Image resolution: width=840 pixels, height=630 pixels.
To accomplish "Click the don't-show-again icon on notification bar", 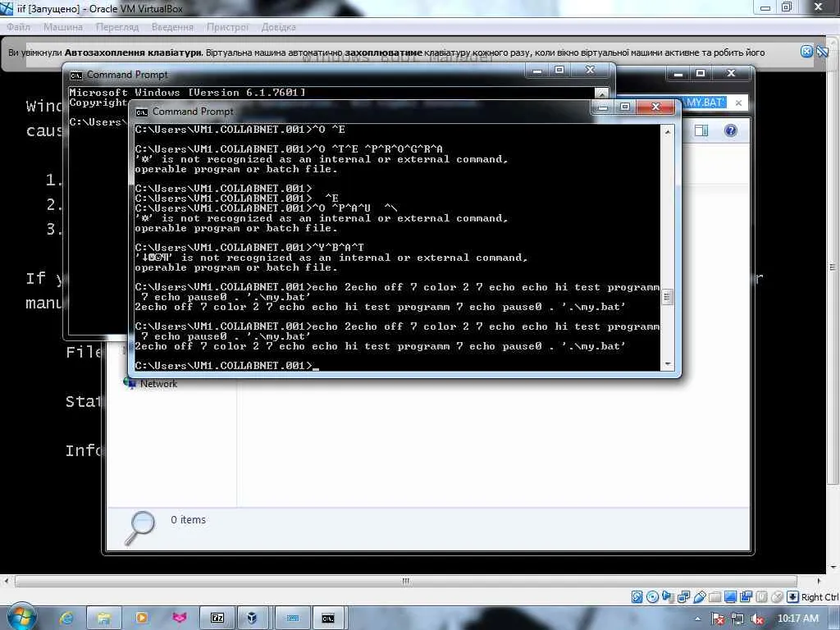I will pos(822,52).
